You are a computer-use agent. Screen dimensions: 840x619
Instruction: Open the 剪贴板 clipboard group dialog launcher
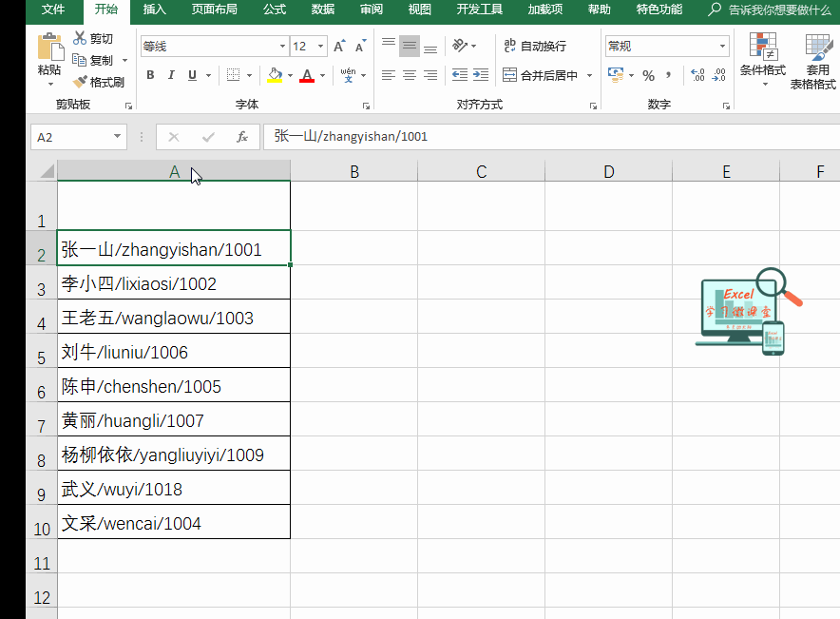click(x=128, y=106)
